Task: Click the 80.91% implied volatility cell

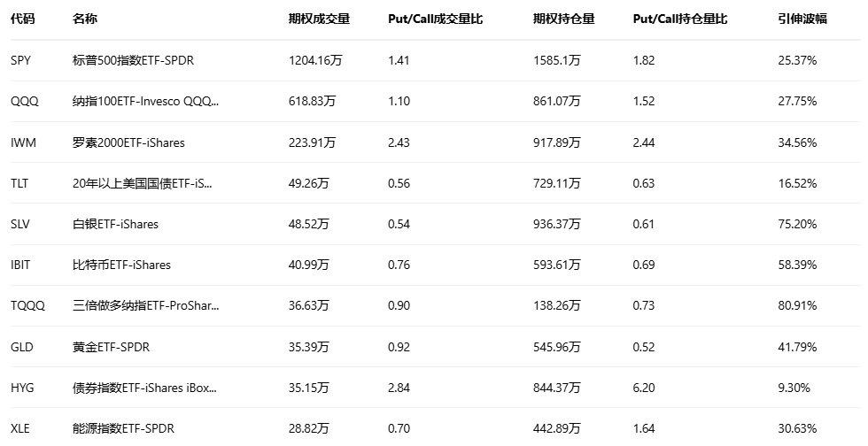Action: click(x=796, y=305)
